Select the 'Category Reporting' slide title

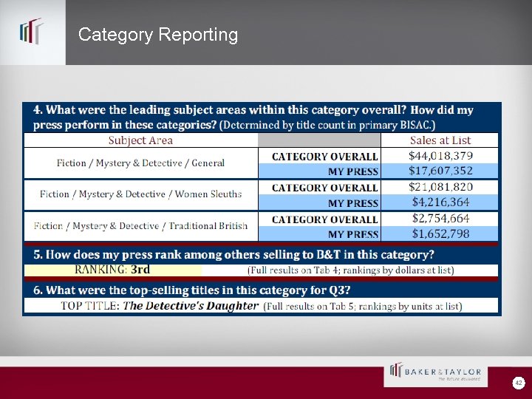tap(158, 35)
